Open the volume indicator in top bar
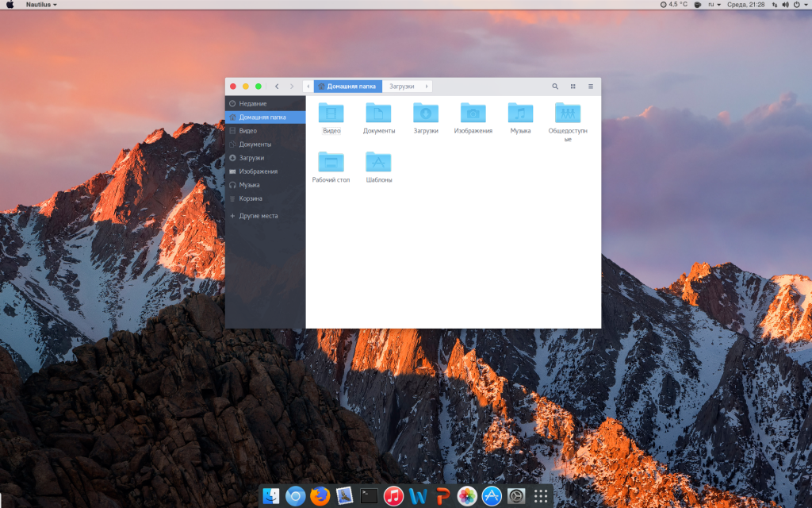Image resolution: width=812 pixels, height=508 pixels. click(x=786, y=5)
